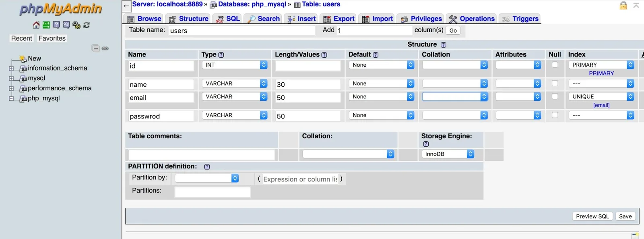Open Type column help icon

(221, 55)
